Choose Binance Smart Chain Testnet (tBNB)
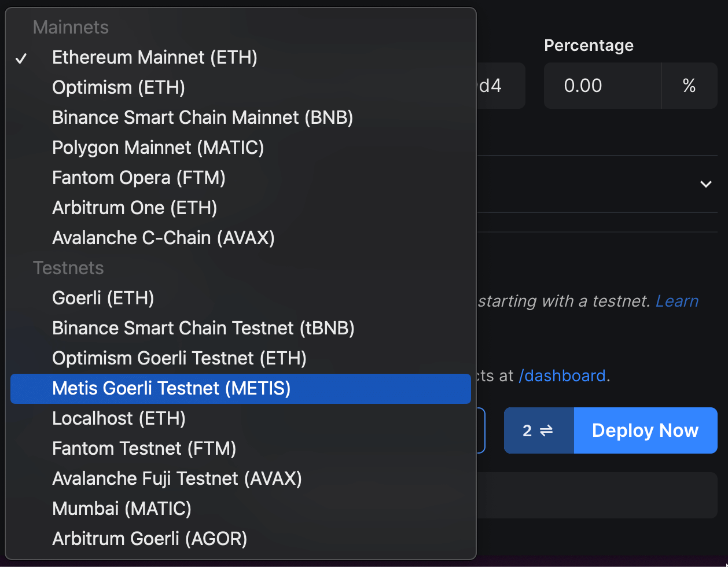Image resolution: width=728 pixels, height=567 pixels. tap(203, 328)
